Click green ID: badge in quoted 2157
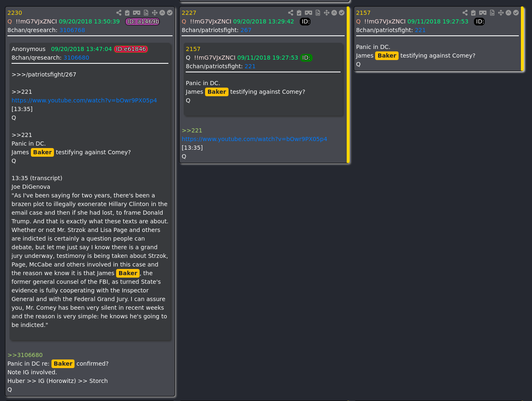Image resolution: width=532 pixels, height=401 pixels. 306,58
